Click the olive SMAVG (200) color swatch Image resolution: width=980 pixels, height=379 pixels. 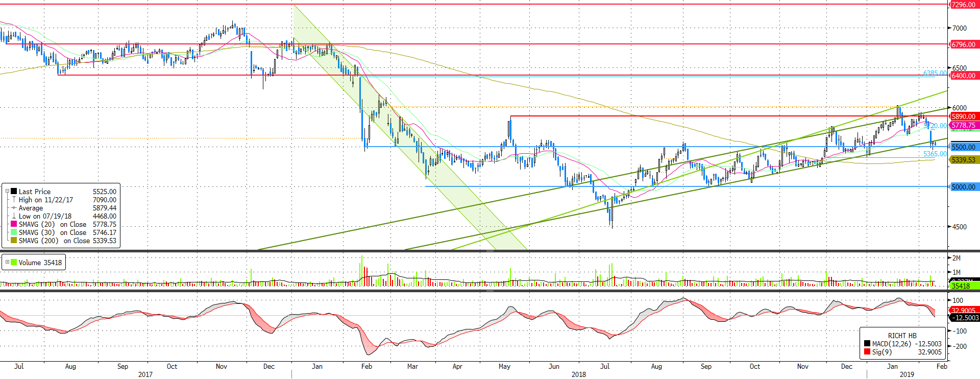click(x=14, y=240)
